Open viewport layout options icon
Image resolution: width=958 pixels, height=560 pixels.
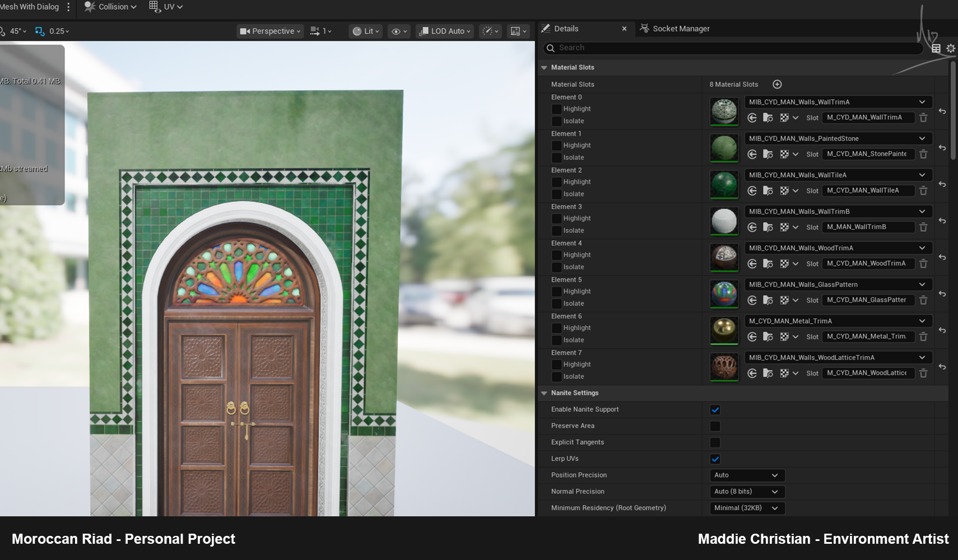[x=518, y=31]
